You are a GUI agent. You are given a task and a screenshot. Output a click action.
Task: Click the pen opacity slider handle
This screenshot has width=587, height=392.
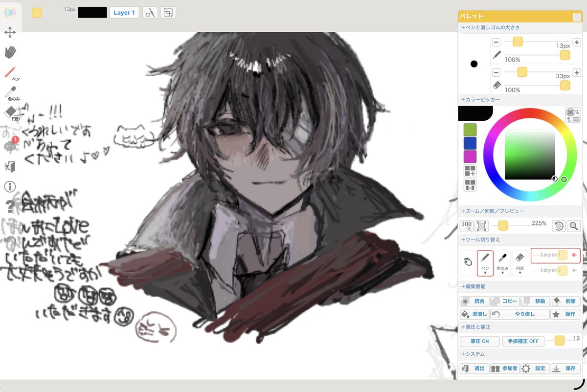click(565, 55)
